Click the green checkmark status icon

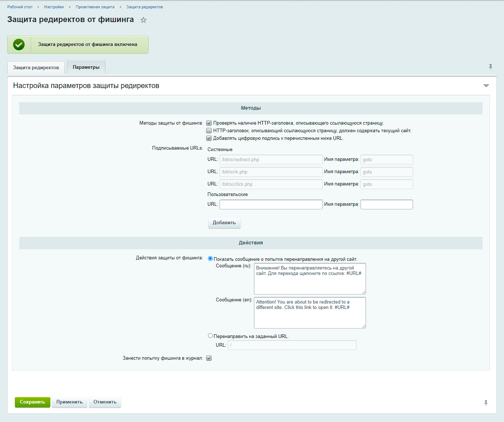tap(19, 45)
